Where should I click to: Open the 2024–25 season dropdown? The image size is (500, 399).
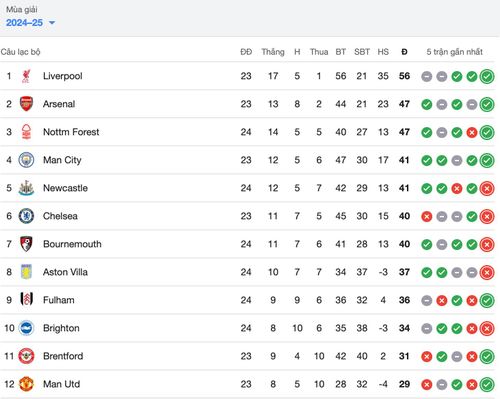30,23
